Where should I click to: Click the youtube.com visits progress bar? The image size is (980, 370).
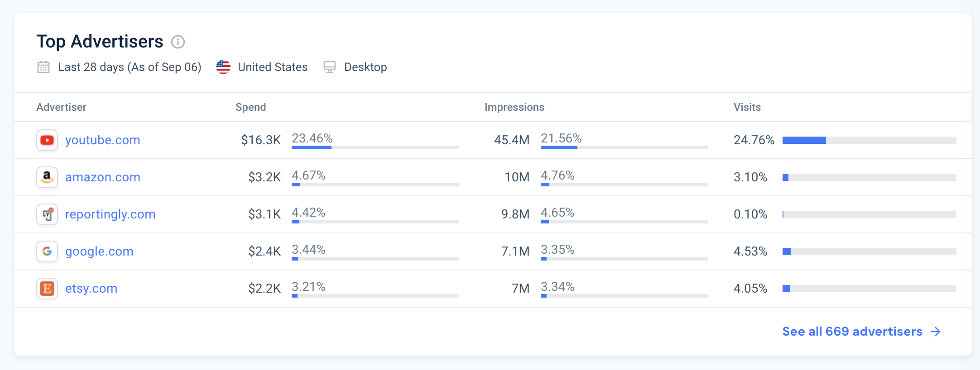coord(870,140)
